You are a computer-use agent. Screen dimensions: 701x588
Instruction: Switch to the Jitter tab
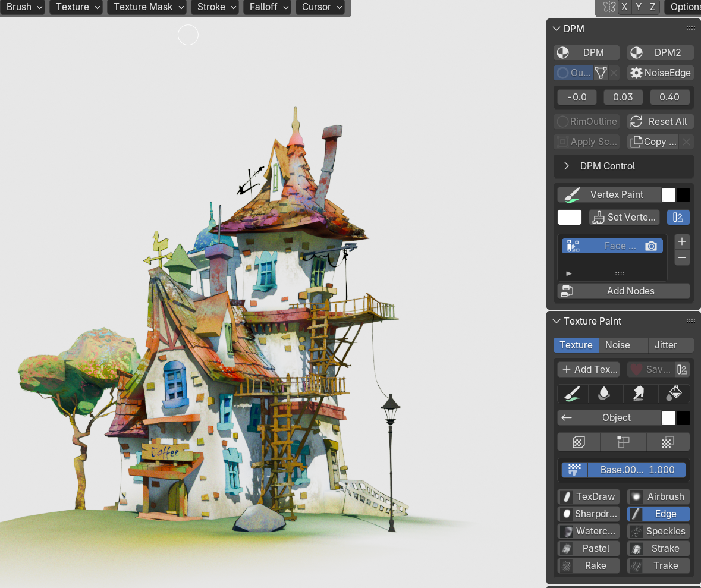pos(666,345)
